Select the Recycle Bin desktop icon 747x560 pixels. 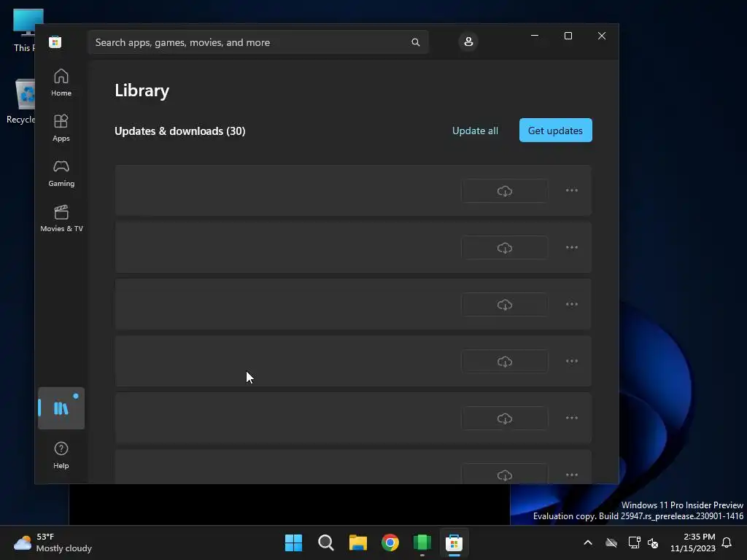21,101
